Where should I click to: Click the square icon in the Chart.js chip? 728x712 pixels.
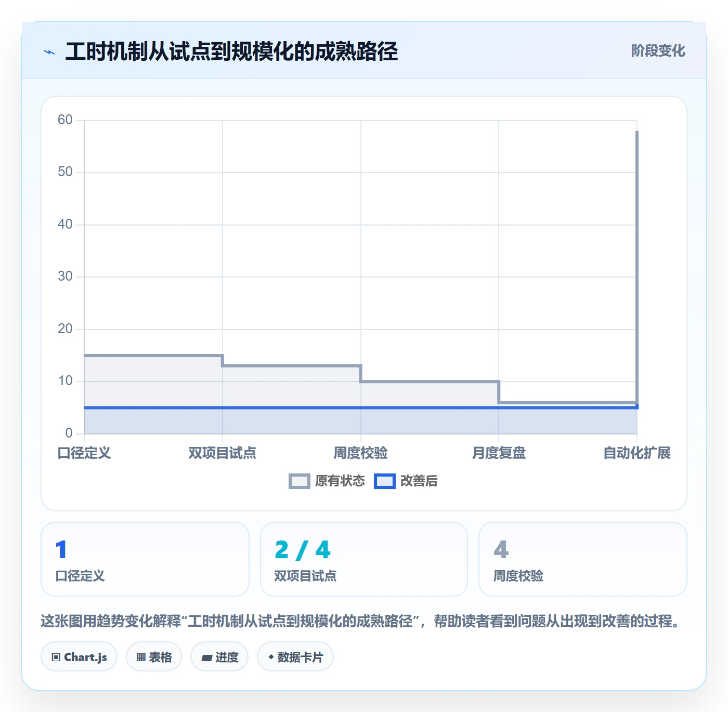pos(56,657)
